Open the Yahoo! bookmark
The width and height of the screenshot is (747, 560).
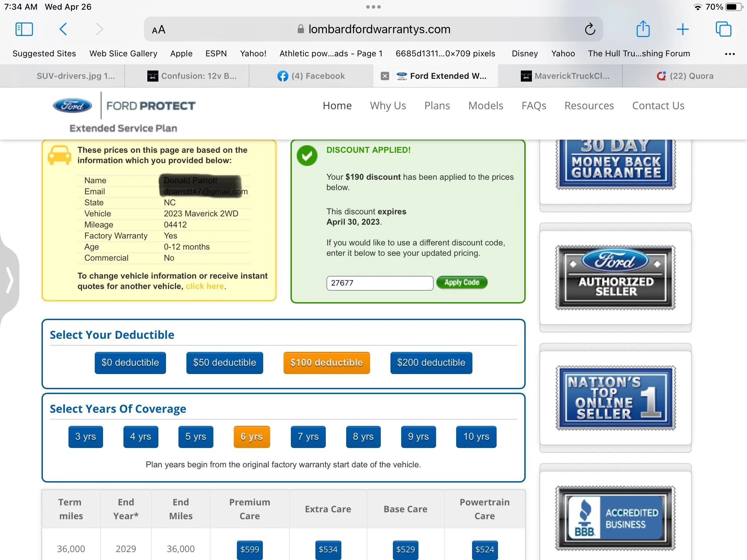[253, 54]
